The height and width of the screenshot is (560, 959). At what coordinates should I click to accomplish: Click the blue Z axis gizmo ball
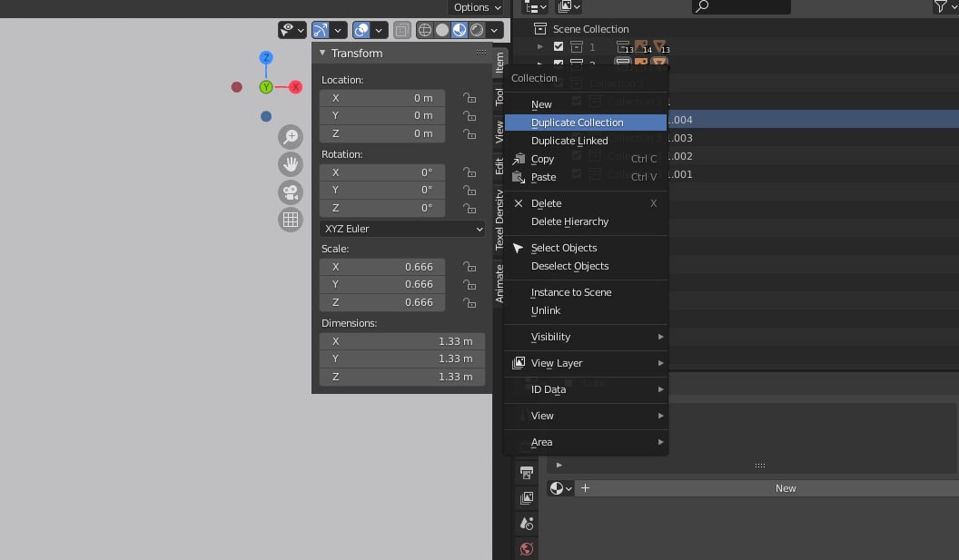point(265,57)
